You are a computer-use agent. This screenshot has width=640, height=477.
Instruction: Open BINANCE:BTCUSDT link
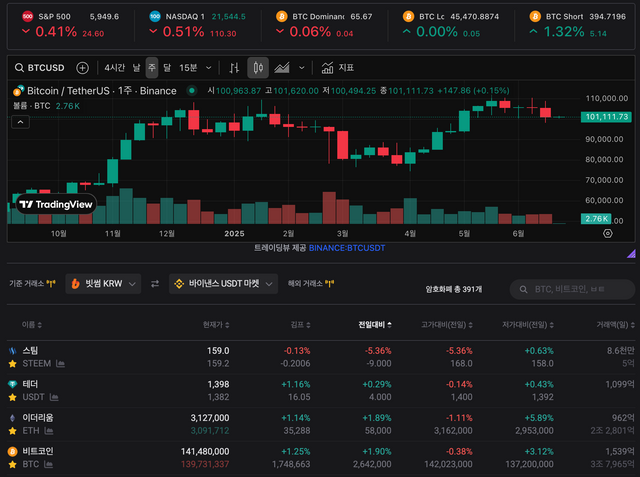tap(347, 248)
